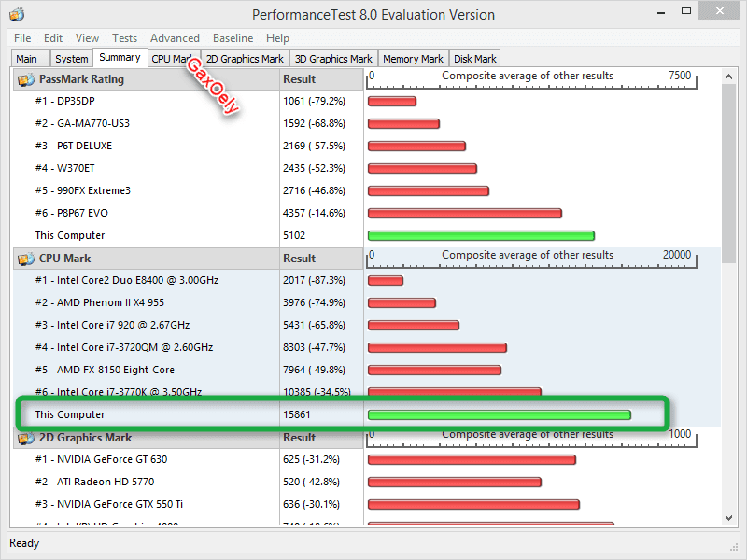The height and width of the screenshot is (560, 747).
Task: Switch to the Main tab
Action: [x=30, y=59]
